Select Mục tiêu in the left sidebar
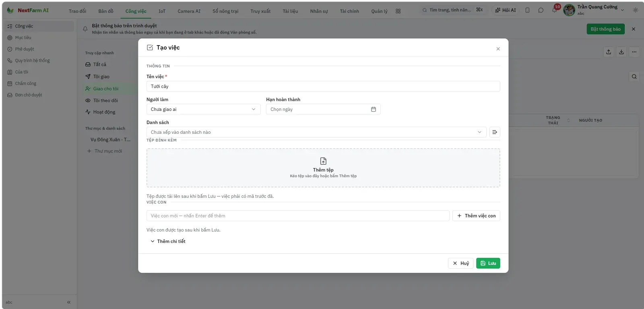Viewport: 644px width, 309px height. click(x=39, y=37)
